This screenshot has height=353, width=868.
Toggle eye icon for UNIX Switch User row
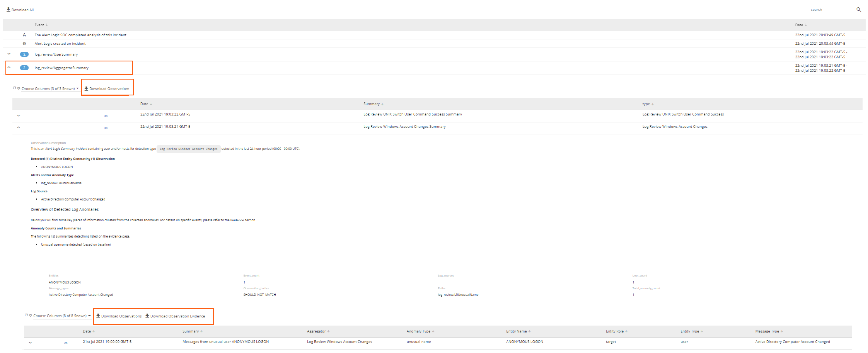pyautogui.click(x=106, y=116)
